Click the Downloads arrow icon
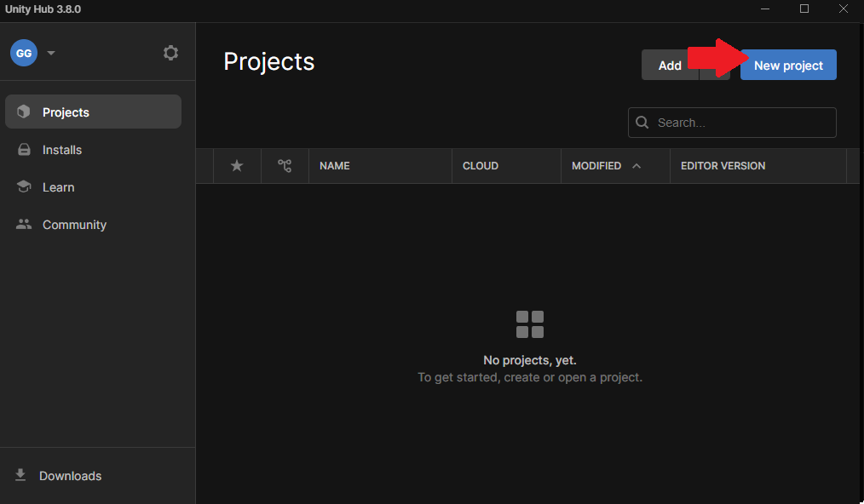Image resolution: width=864 pixels, height=504 pixels. [x=20, y=475]
